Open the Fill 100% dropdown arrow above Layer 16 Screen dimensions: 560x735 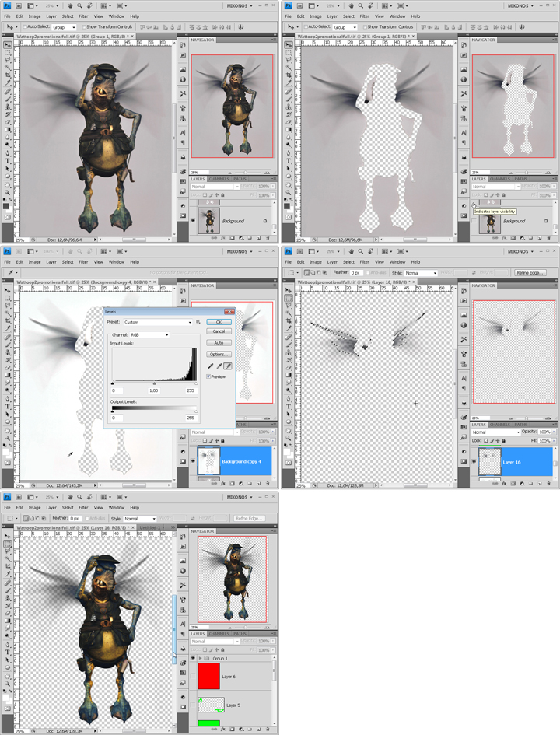click(x=554, y=441)
